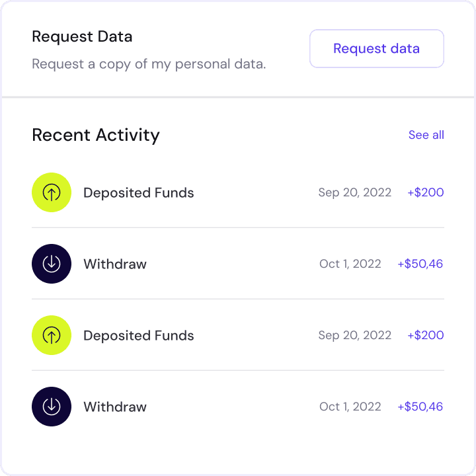Click the first Oct 1, 2022 date
The height and width of the screenshot is (476, 476).
[350, 264]
